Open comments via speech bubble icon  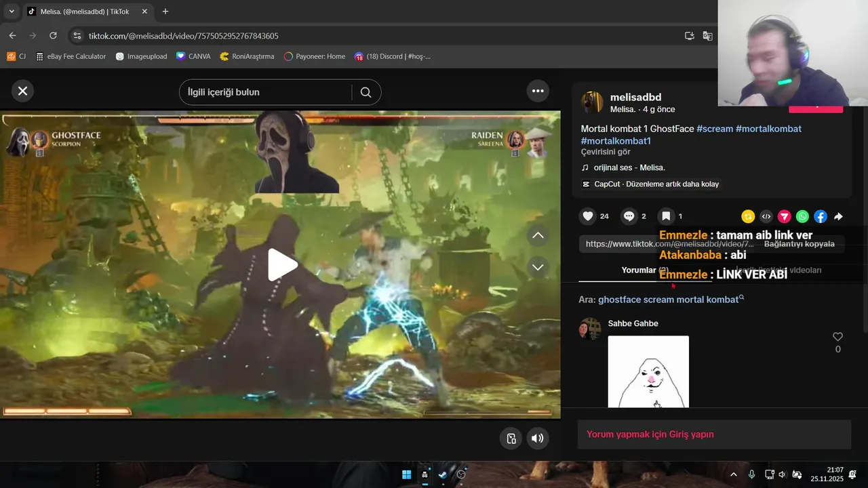(x=629, y=216)
